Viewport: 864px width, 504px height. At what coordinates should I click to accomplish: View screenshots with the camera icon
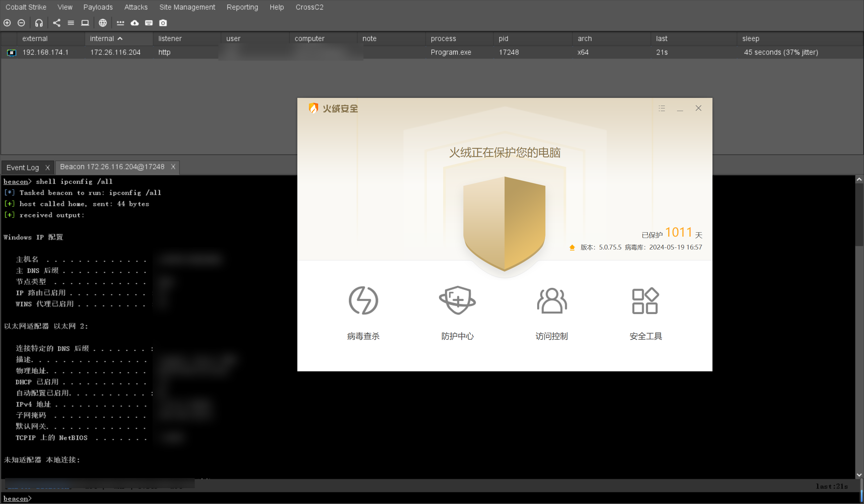coord(163,23)
